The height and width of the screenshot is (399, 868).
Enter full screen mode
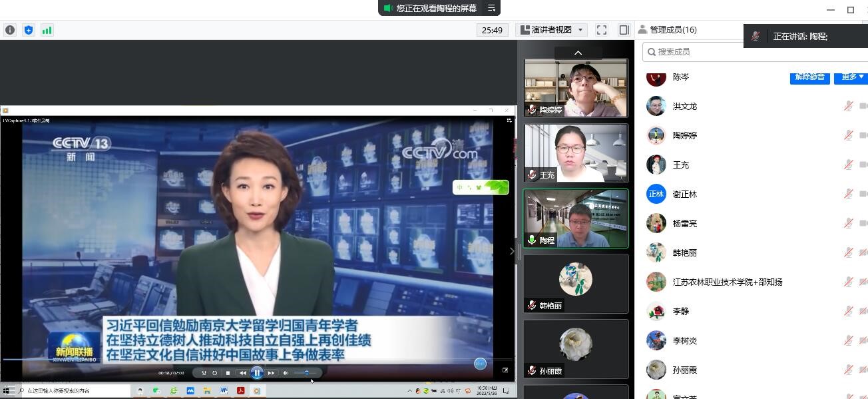(x=602, y=30)
